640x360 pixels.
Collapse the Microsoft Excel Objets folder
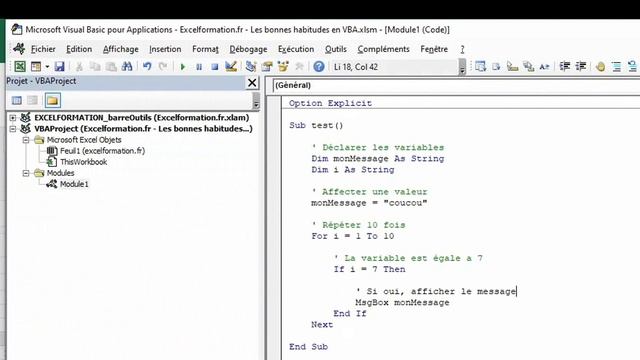(26, 140)
